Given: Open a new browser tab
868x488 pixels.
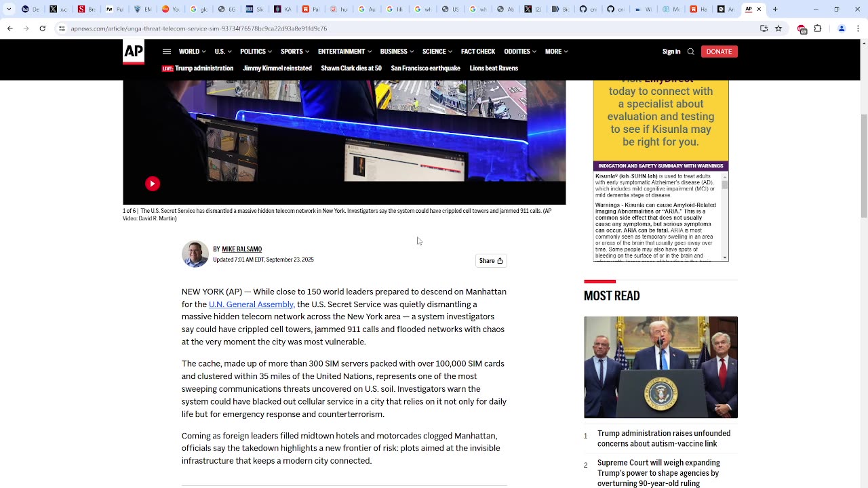Looking at the screenshot, I should click(775, 9).
